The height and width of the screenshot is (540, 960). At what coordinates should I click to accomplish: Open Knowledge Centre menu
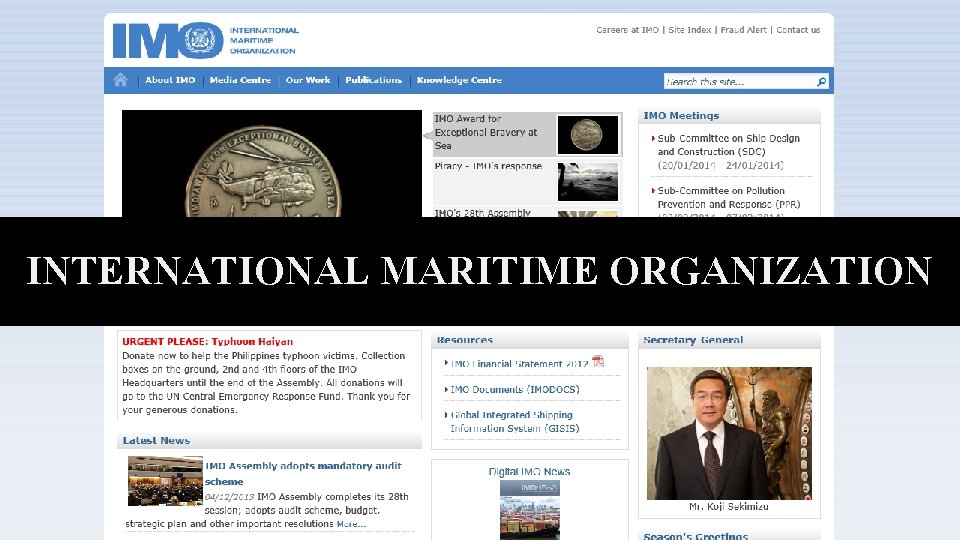click(x=459, y=80)
